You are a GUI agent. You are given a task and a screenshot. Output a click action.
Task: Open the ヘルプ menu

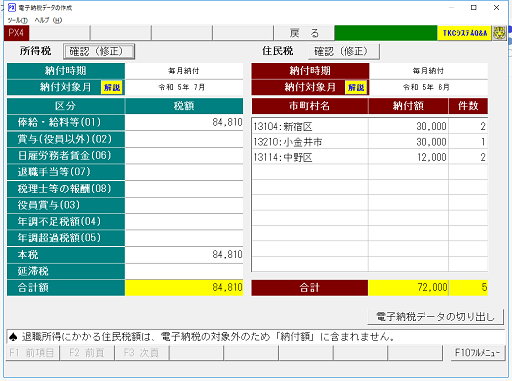click(48, 20)
